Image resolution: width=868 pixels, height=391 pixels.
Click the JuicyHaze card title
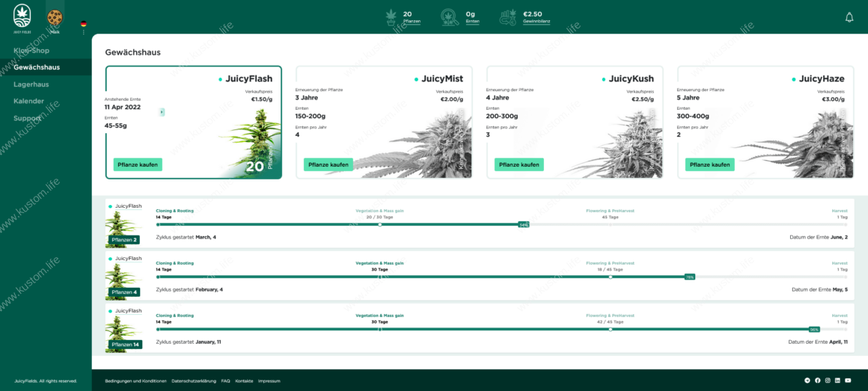click(822, 79)
